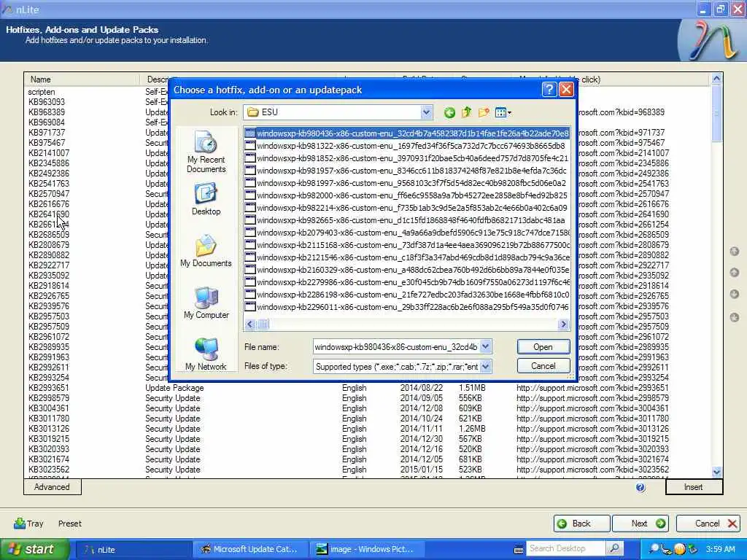This screenshot has width=747, height=560.
Task: Go back using the green back arrow icon
Action: [x=449, y=112]
